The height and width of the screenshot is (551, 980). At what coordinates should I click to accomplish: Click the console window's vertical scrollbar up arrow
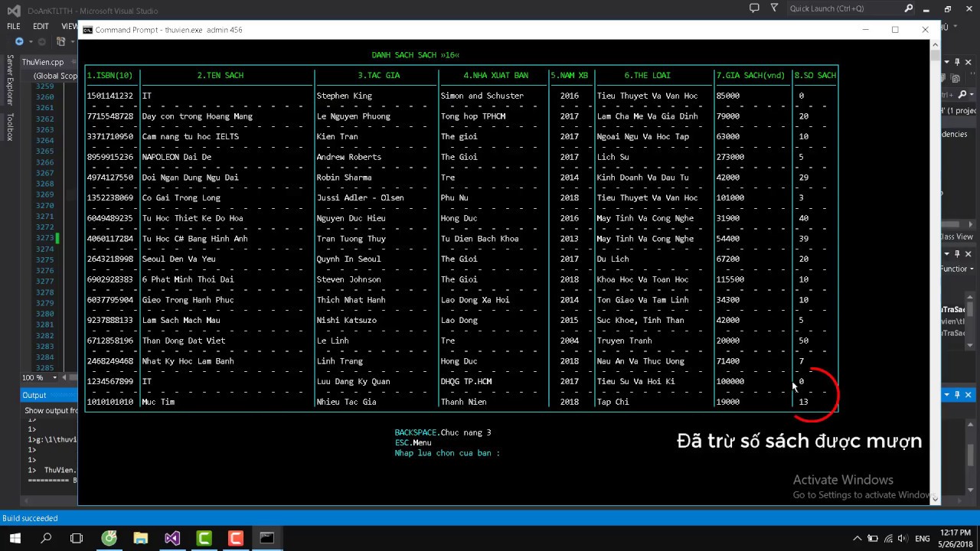pos(935,44)
